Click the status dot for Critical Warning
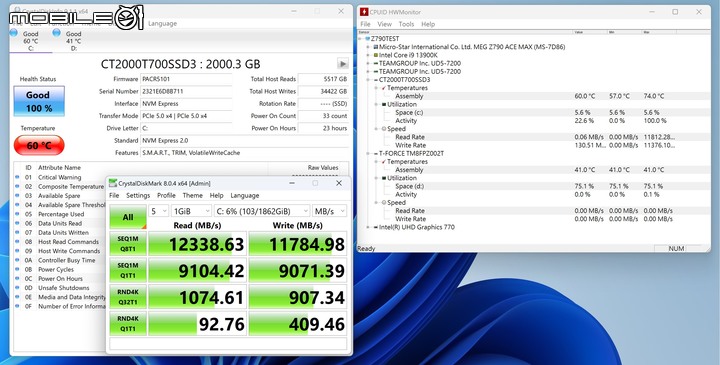The image size is (720, 365). click(x=17, y=177)
